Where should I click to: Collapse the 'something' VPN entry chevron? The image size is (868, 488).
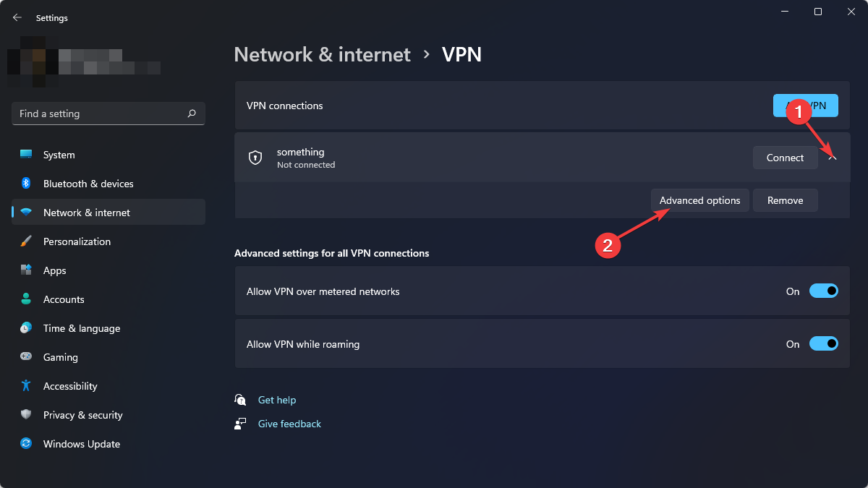pos(832,157)
